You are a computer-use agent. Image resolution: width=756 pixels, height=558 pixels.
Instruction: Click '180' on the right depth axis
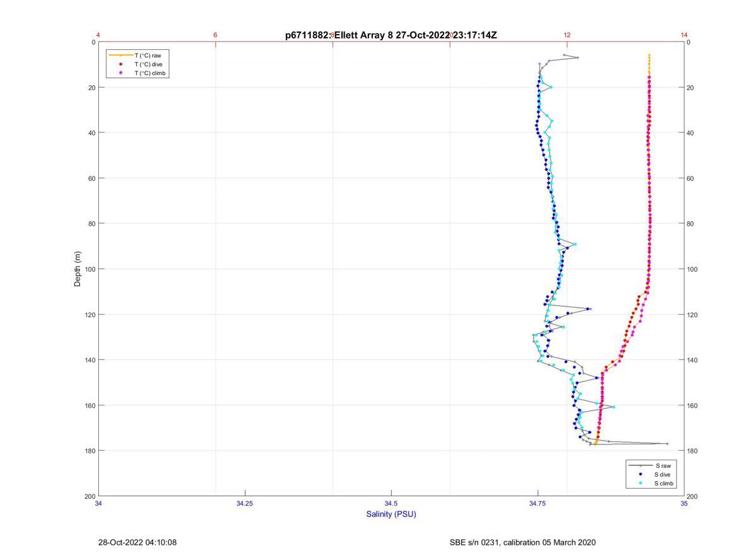point(694,451)
